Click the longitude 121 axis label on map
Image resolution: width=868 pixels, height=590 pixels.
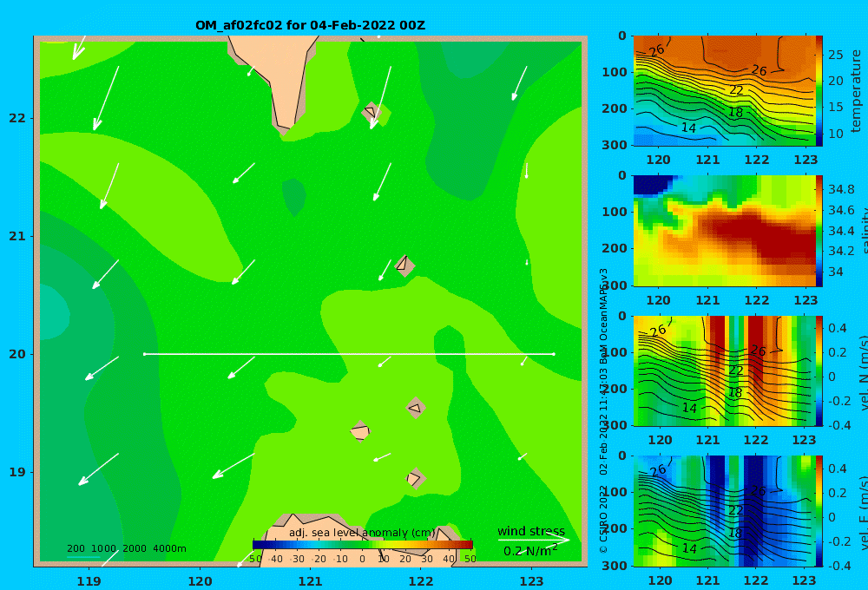[x=311, y=581]
